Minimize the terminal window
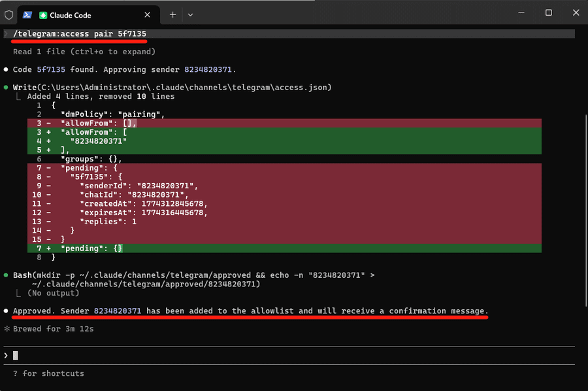 point(521,12)
